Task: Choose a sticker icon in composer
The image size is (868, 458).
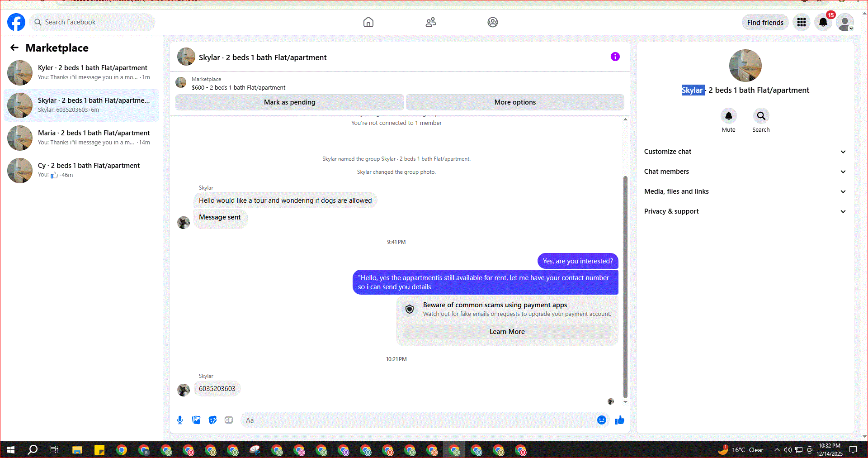Action: (212, 420)
